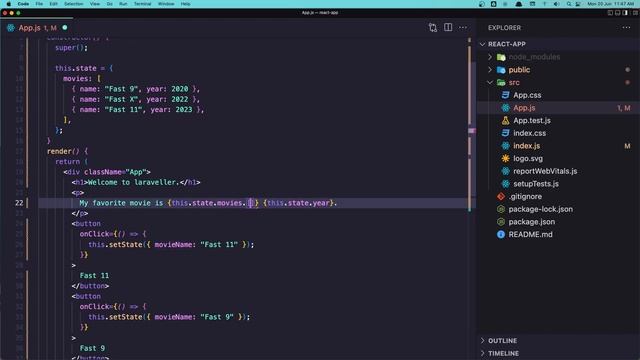
Task: Open Explorer views and more actions menu
Action: pos(626,27)
